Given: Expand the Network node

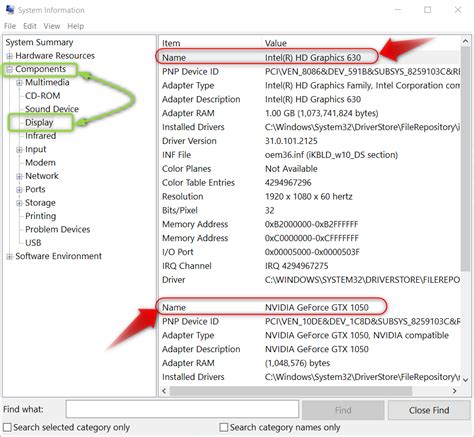Looking at the screenshot, I should (19, 176).
